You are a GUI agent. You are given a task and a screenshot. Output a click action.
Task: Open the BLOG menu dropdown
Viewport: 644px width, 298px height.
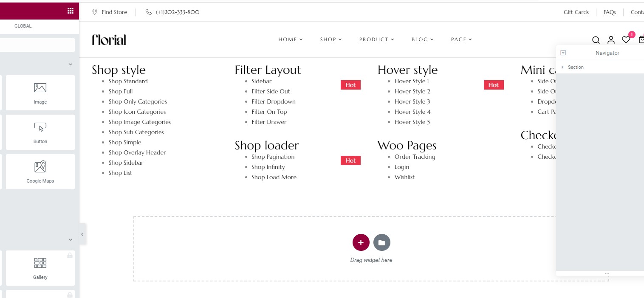click(x=423, y=39)
